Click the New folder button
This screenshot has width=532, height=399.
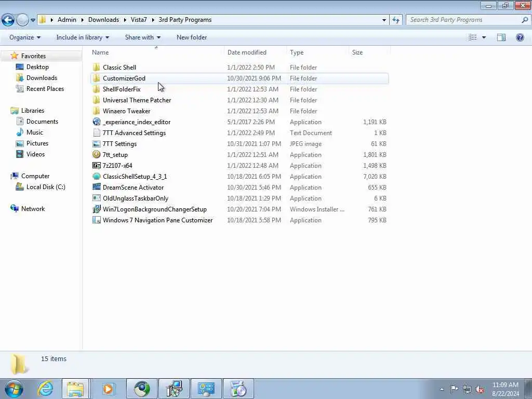(x=192, y=37)
